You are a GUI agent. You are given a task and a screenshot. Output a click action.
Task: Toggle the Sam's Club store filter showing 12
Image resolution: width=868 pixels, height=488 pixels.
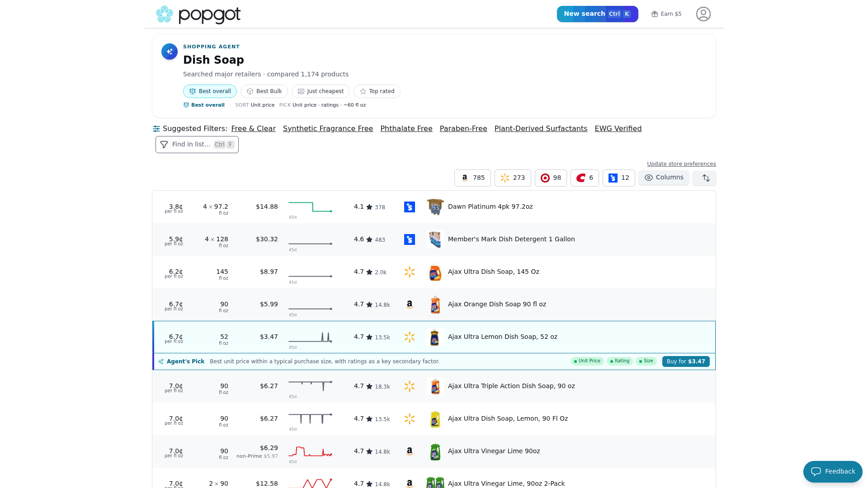tap(618, 178)
